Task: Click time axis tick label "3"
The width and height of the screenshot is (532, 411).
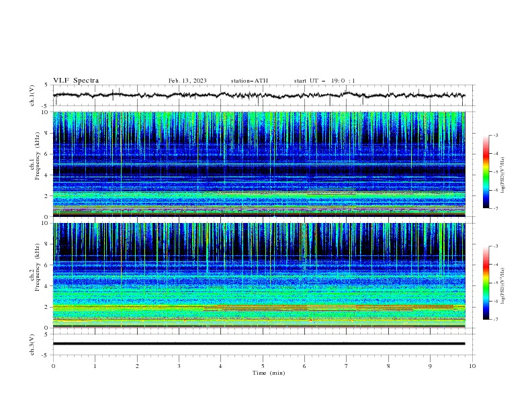Action: (179, 366)
